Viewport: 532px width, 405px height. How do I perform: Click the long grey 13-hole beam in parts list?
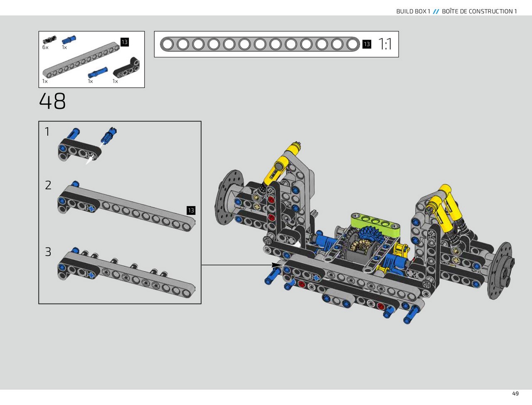point(81,60)
